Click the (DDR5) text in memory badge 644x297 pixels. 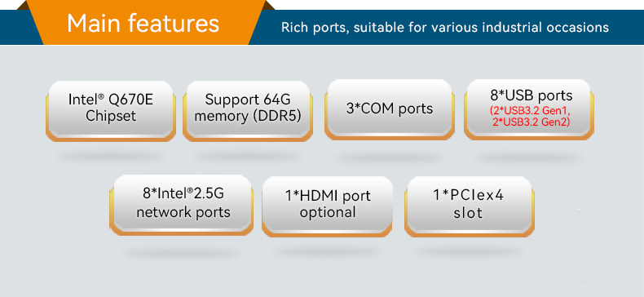click(x=277, y=116)
